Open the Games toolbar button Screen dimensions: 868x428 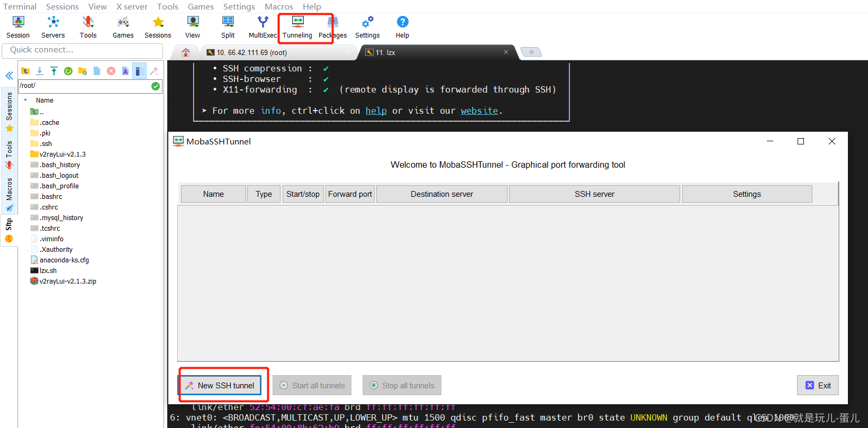[x=123, y=27]
